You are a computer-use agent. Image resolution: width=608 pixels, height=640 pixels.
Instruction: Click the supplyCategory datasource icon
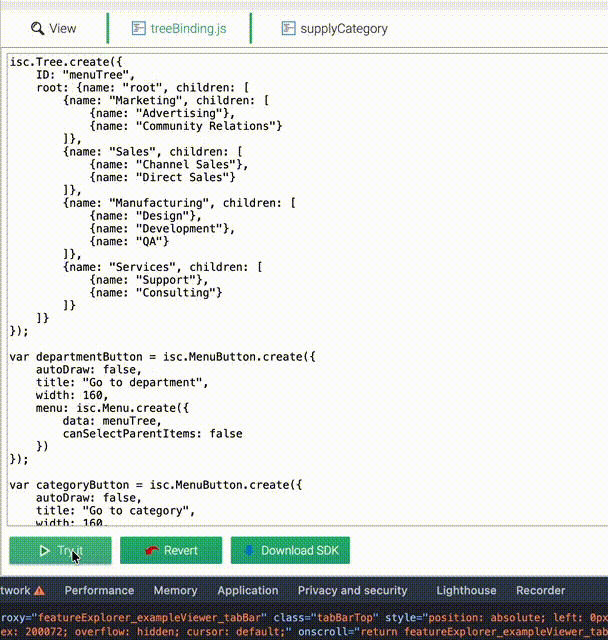point(288,29)
